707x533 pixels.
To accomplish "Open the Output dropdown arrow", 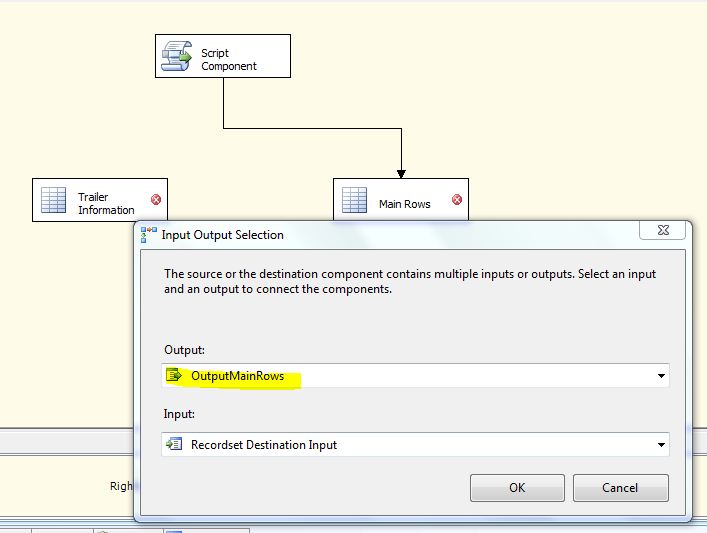I will (x=660, y=376).
